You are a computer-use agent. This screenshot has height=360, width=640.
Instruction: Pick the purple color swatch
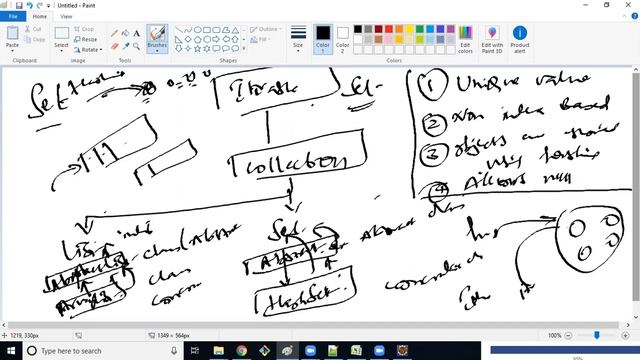(x=451, y=29)
